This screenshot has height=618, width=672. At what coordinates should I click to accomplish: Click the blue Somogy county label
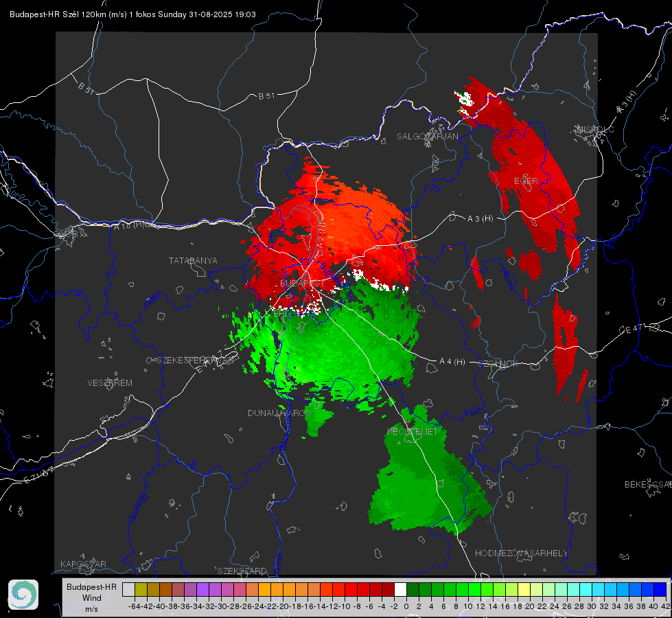tap(137, 507)
